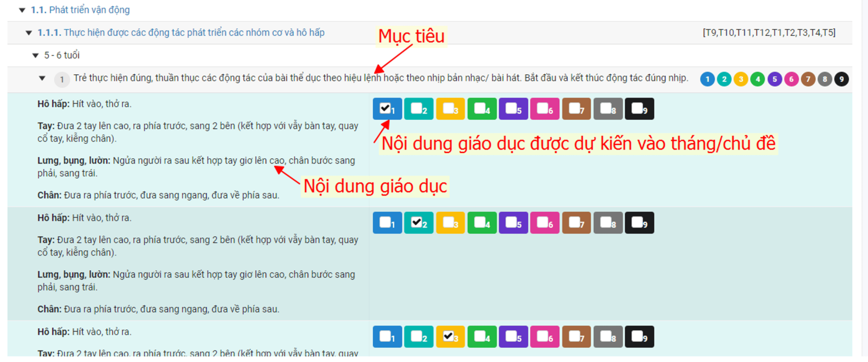Select the black circle numbered 9 indicator

(x=841, y=79)
